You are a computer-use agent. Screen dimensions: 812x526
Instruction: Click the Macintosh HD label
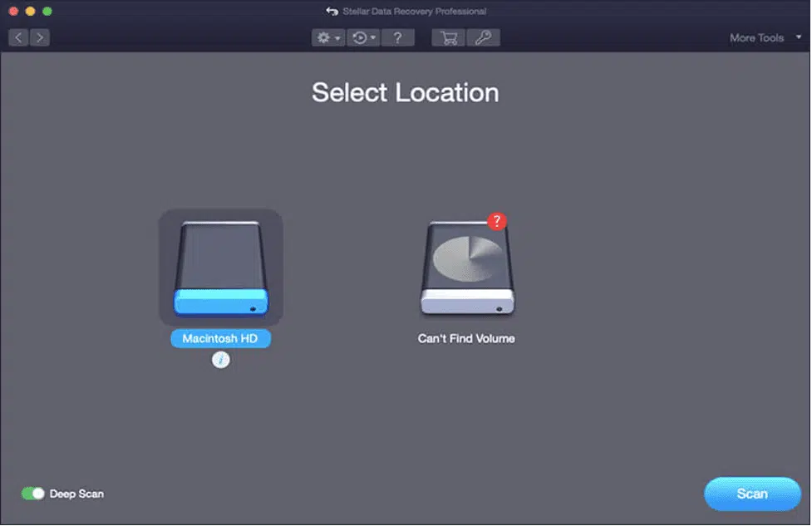pyautogui.click(x=220, y=339)
